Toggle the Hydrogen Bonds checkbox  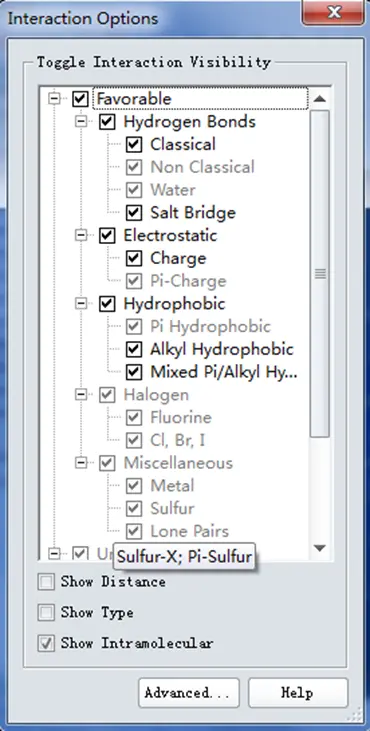click(107, 122)
